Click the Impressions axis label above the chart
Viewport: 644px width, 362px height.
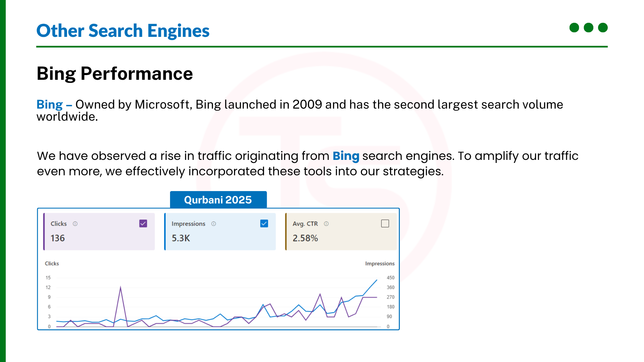point(380,263)
